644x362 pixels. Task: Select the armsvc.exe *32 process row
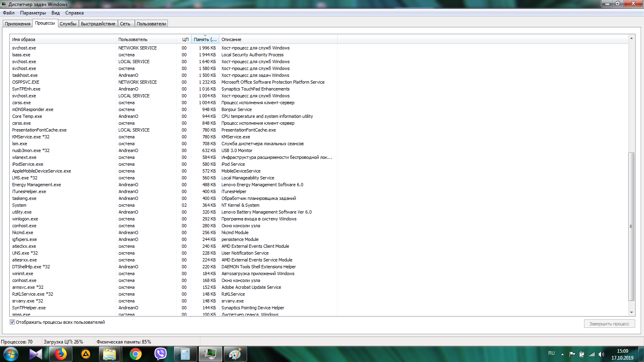coord(173,287)
